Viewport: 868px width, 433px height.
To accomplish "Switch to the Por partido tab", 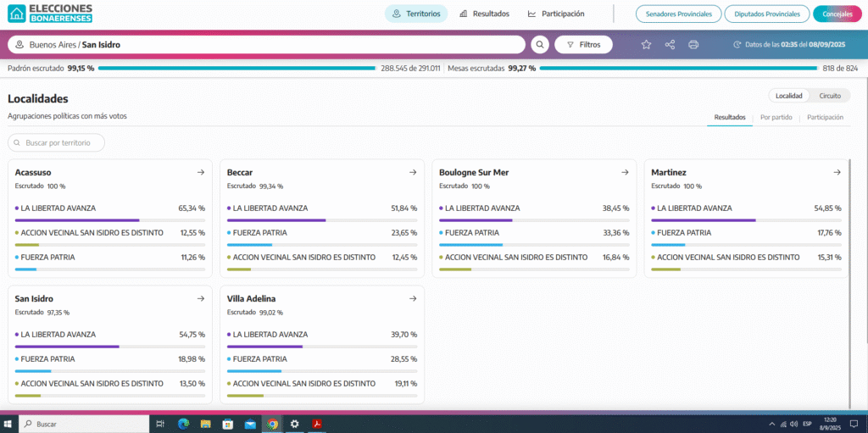I will 776,117.
